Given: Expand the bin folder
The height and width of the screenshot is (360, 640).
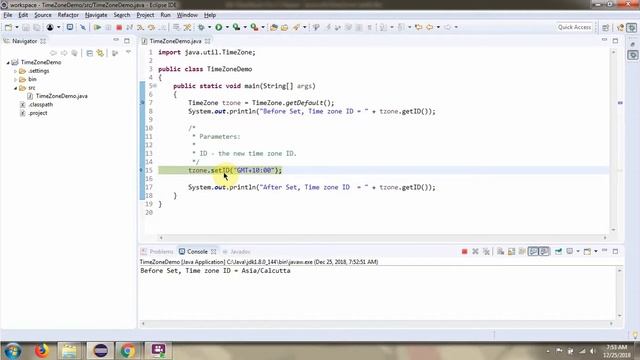Looking at the screenshot, I should click(x=16, y=80).
